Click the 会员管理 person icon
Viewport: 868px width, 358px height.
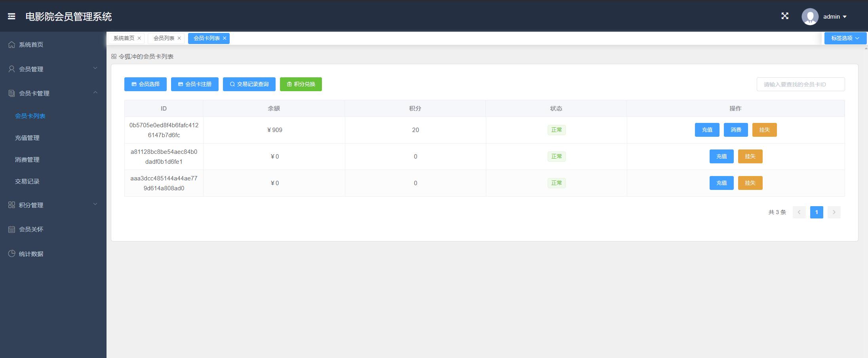[x=11, y=69]
